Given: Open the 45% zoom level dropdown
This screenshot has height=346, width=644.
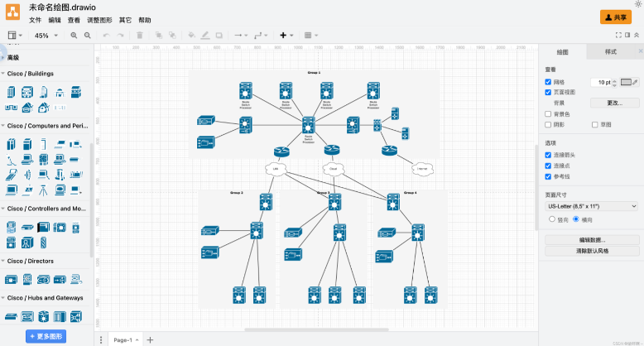Looking at the screenshot, I should [x=44, y=36].
